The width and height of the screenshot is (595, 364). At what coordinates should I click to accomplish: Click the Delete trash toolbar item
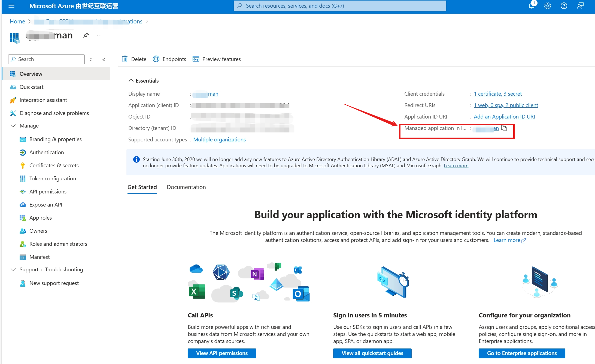[x=134, y=59]
